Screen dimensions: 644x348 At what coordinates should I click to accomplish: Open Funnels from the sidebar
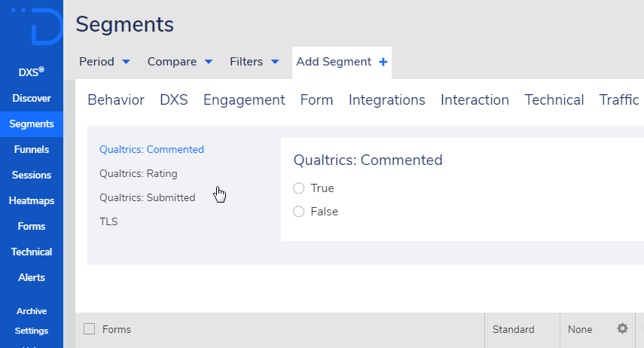click(32, 150)
